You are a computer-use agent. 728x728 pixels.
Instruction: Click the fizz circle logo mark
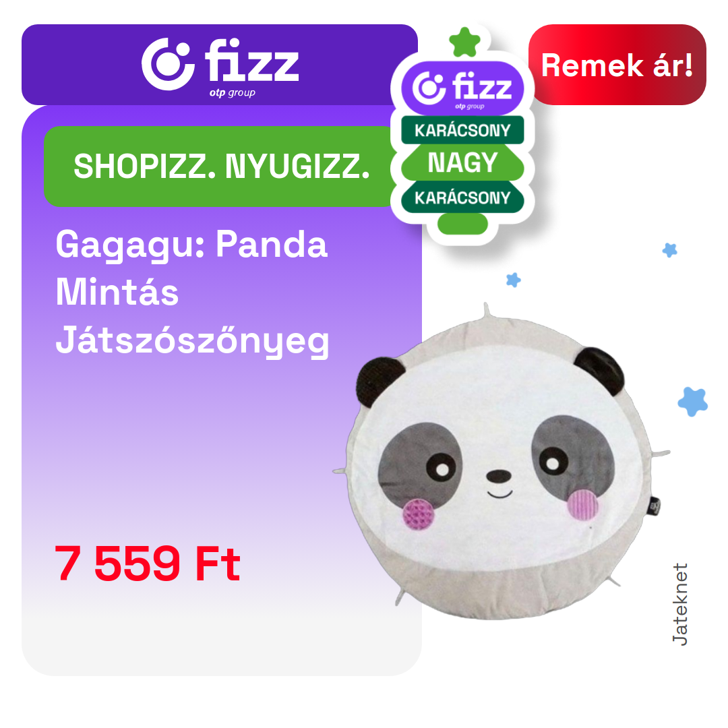click(x=167, y=64)
